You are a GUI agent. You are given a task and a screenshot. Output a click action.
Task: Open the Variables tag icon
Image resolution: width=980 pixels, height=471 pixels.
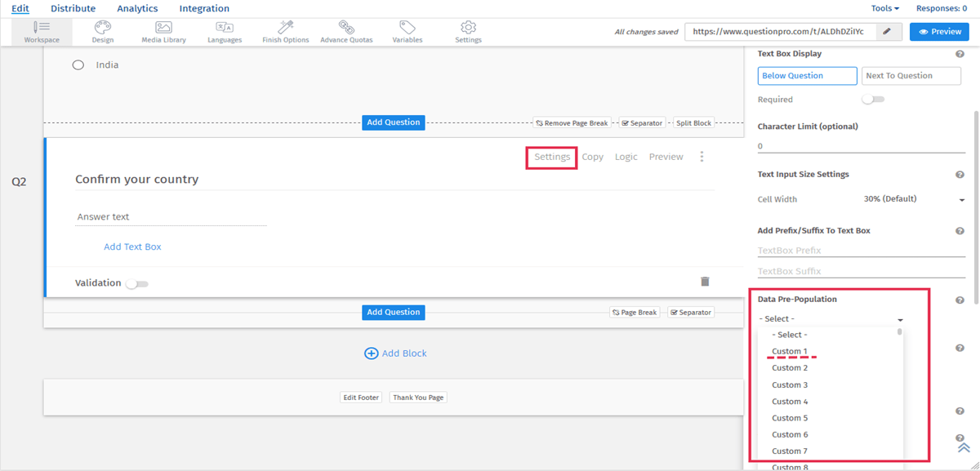(407, 31)
